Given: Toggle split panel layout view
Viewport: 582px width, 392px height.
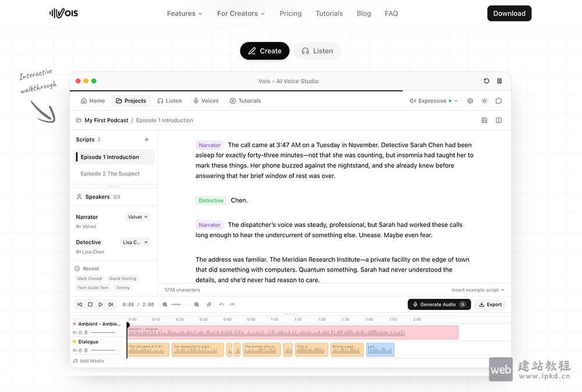Looking at the screenshot, I should (499, 120).
